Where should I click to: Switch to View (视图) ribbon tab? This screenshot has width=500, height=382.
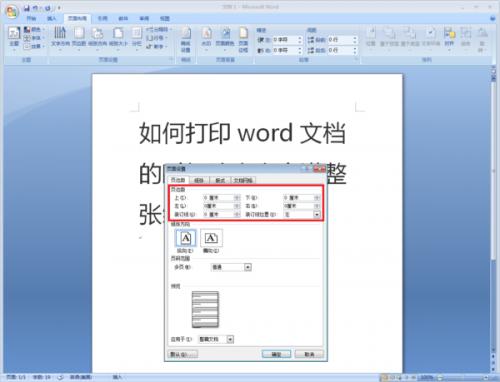click(165, 18)
